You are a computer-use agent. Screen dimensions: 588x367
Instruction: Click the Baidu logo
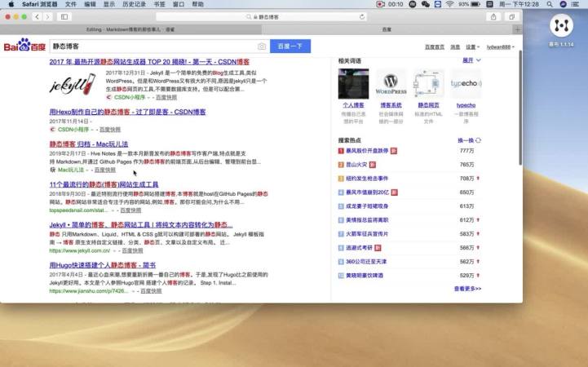[24, 46]
